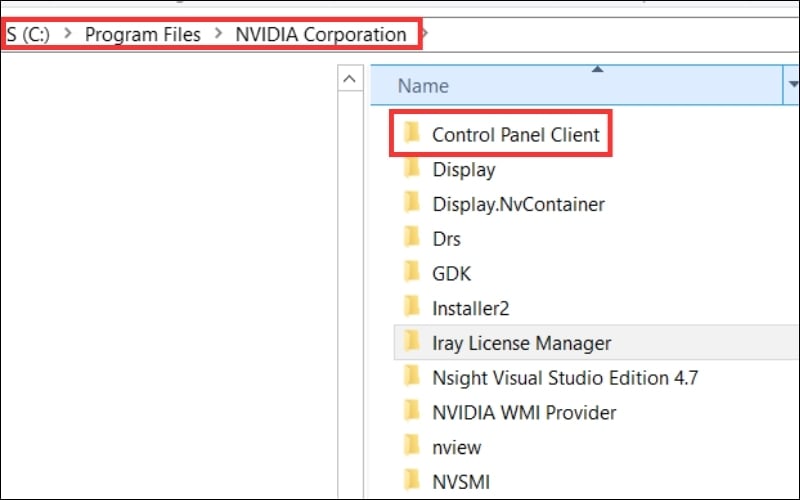Click the nview folder icon
Viewport: 800px width, 500px height.
click(x=410, y=445)
